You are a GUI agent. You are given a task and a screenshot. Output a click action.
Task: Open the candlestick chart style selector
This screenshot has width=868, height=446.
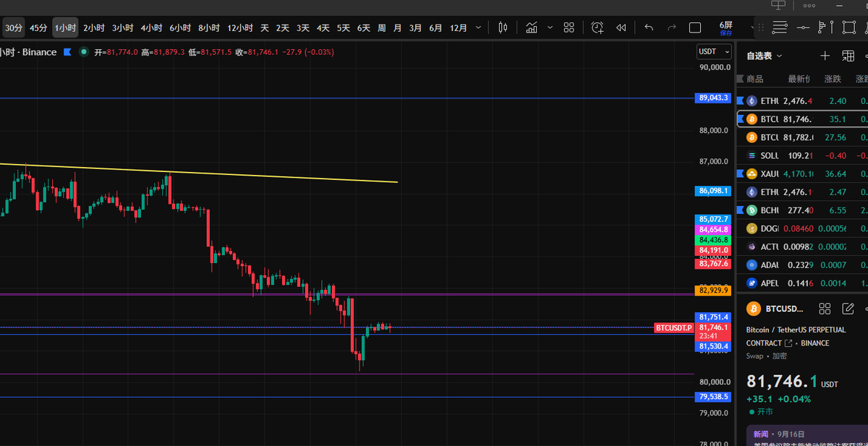click(x=503, y=27)
